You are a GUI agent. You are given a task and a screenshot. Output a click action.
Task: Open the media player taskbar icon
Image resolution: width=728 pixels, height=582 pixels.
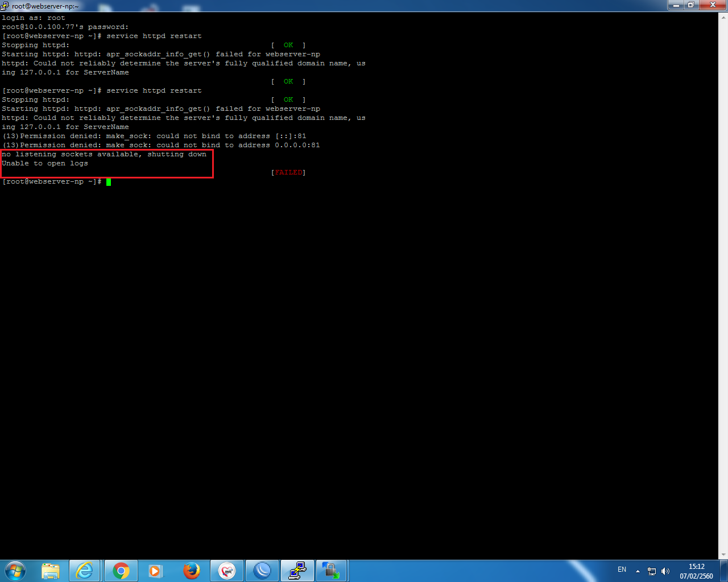(x=155, y=571)
